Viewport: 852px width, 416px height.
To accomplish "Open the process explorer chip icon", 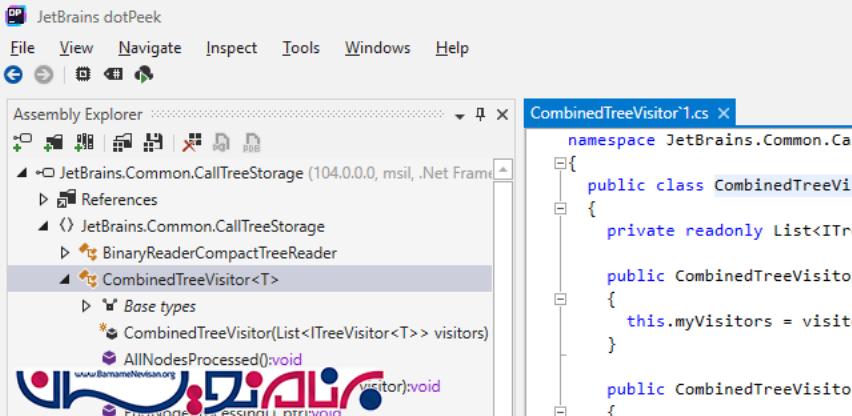I will [x=83, y=74].
